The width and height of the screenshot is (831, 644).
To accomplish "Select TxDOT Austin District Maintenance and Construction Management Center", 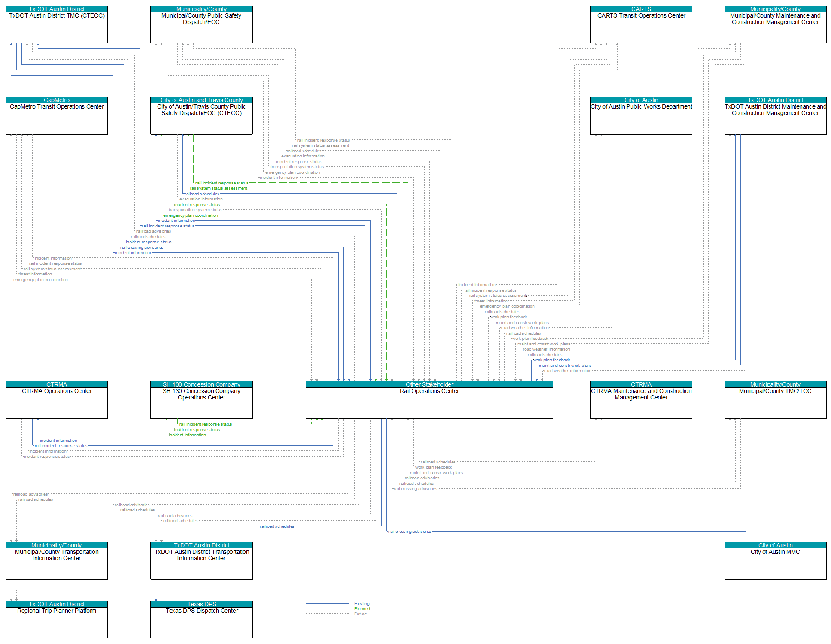I will point(775,115).
